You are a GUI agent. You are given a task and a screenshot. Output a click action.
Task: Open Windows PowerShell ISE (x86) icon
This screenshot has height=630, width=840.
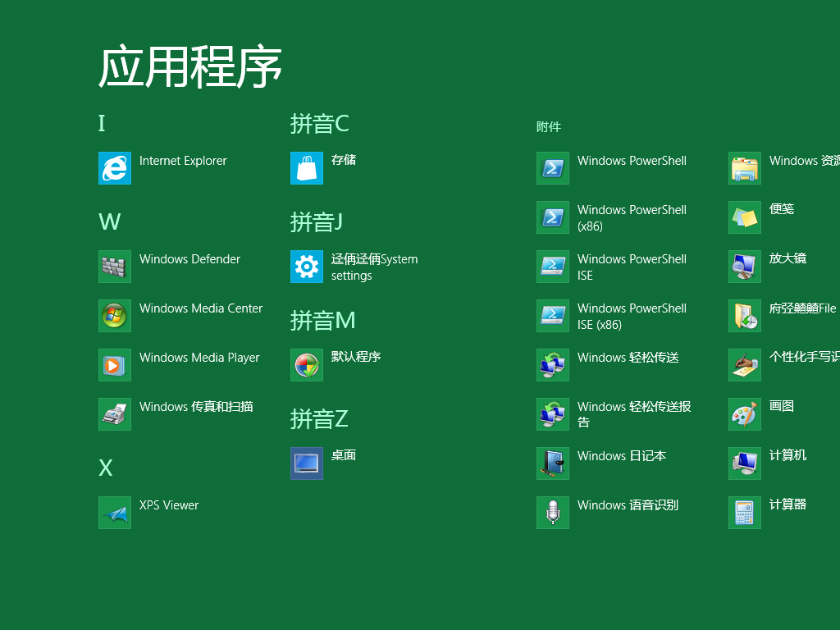click(x=553, y=316)
